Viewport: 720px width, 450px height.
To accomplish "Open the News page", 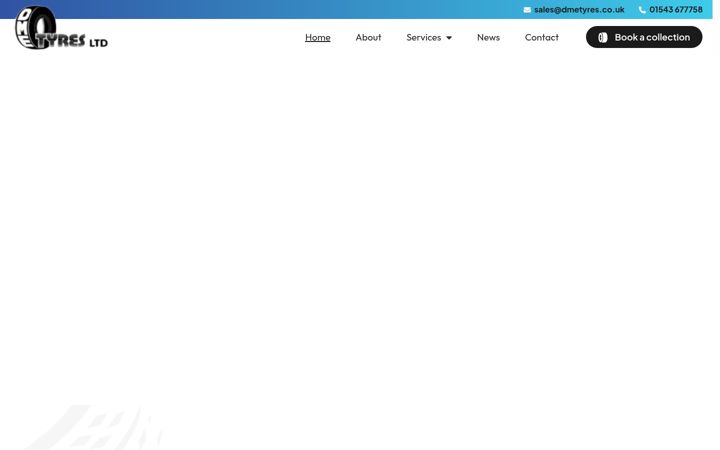I will (x=488, y=37).
